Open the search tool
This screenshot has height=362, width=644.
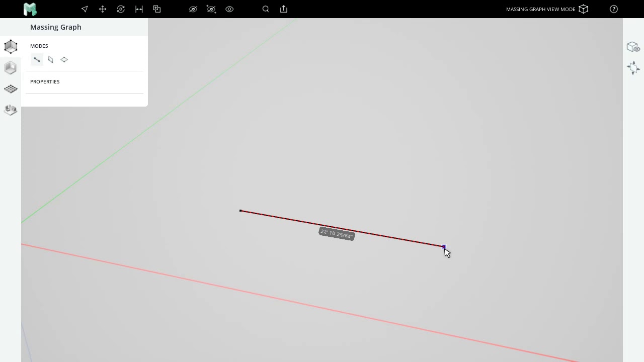pos(266,9)
